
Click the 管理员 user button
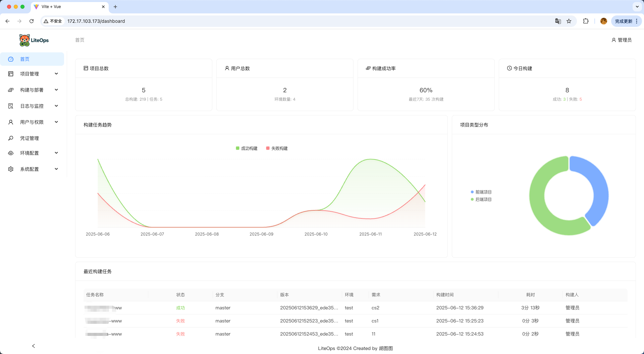[x=622, y=40]
